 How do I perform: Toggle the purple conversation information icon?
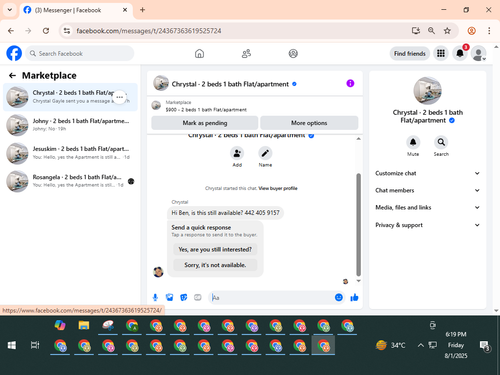tap(350, 83)
